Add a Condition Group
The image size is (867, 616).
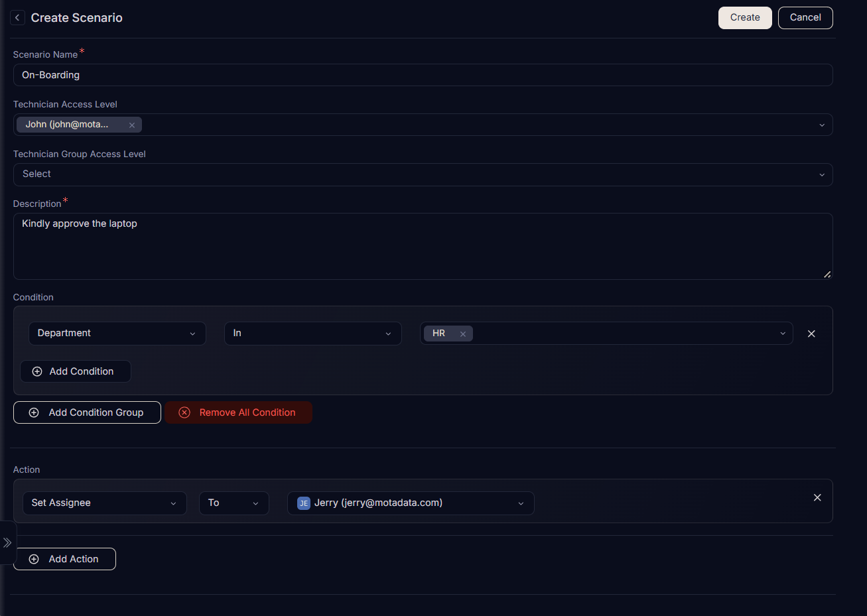point(87,412)
